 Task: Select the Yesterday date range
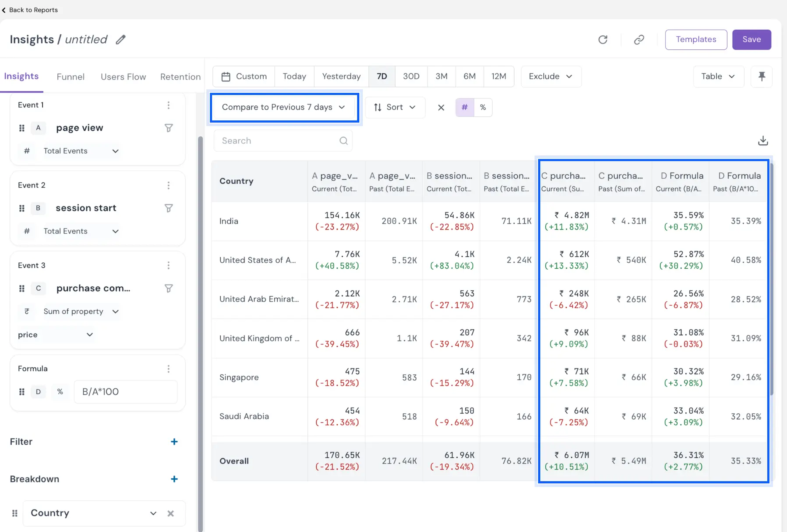[341, 76]
